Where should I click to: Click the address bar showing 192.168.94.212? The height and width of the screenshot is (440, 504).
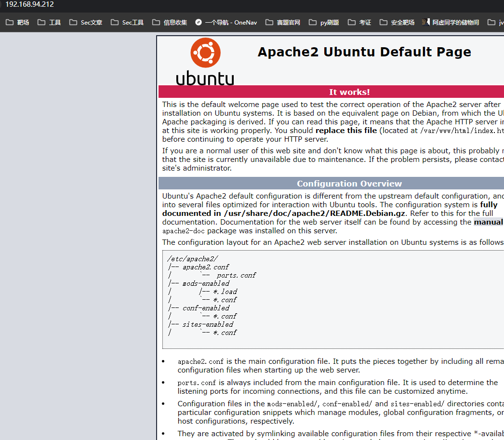coord(29,4)
